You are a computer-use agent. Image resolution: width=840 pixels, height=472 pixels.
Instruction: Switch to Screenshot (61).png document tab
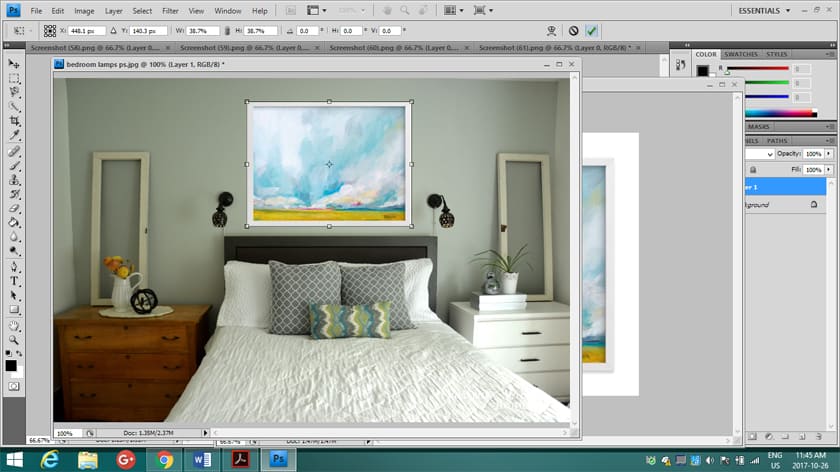[559, 48]
